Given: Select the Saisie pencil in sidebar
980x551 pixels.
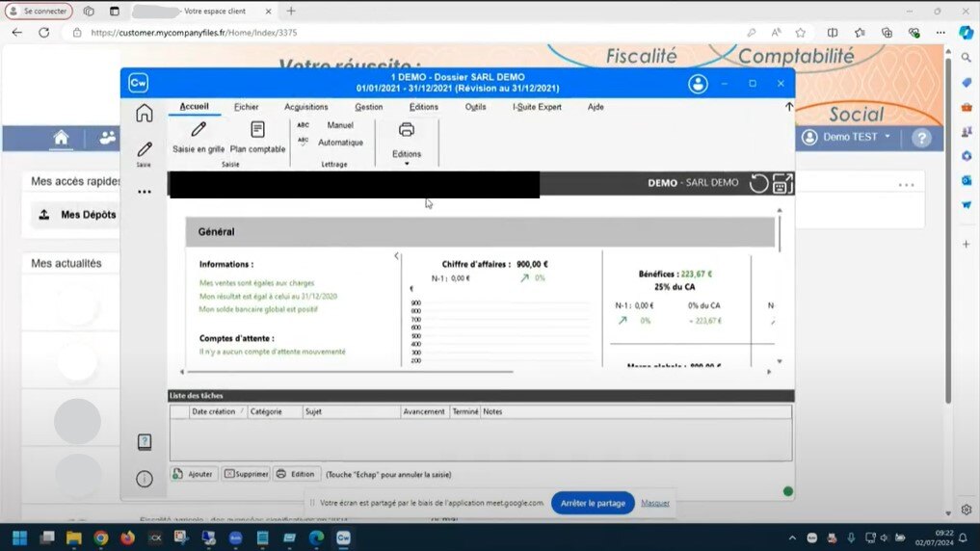Looking at the screenshot, I should click(x=145, y=151).
